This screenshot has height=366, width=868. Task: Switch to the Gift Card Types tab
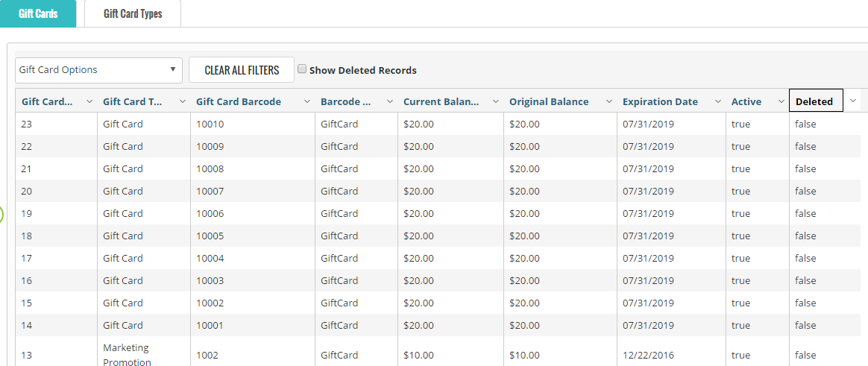click(x=133, y=13)
